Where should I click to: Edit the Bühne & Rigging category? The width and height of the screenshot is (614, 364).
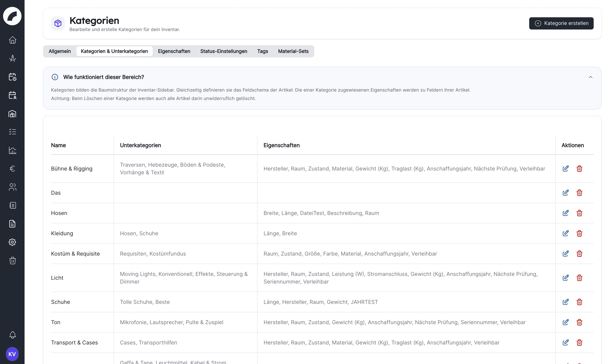coord(565,169)
